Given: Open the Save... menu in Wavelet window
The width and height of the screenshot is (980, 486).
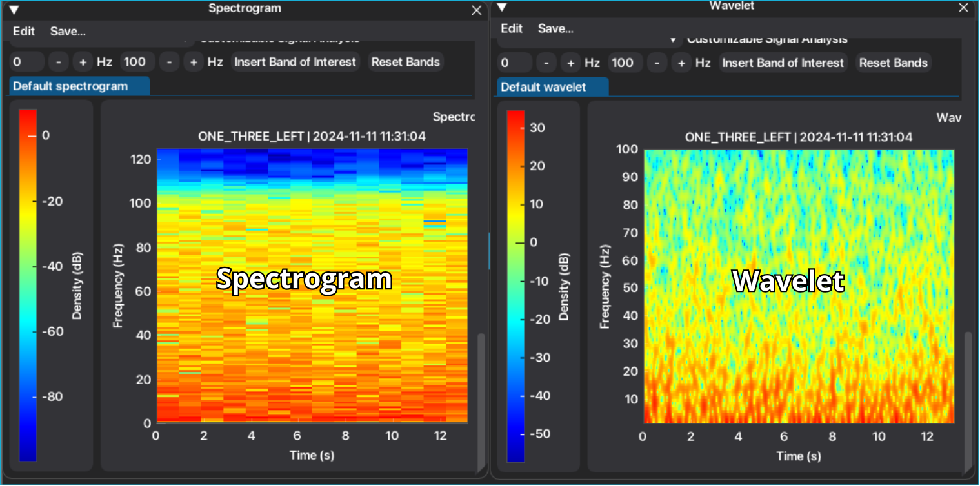Looking at the screenshot, I should pos(555,28).
